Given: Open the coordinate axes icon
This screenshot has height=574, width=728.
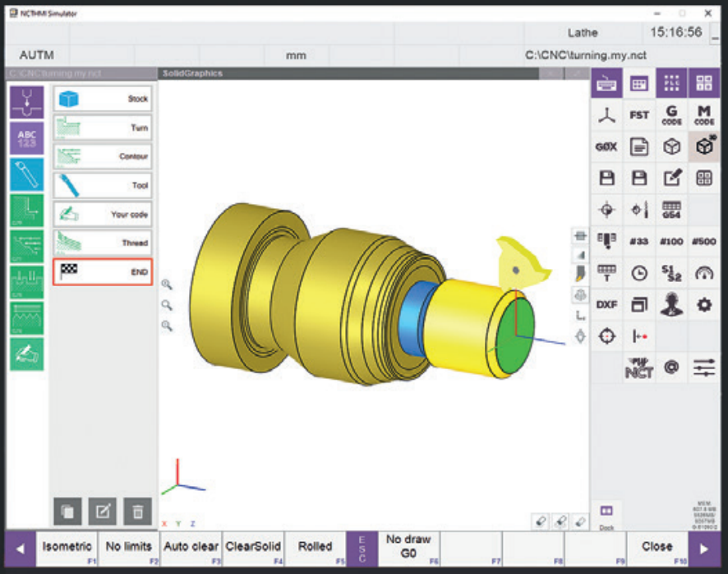Looking at the screenshot, I should point(606,115).
